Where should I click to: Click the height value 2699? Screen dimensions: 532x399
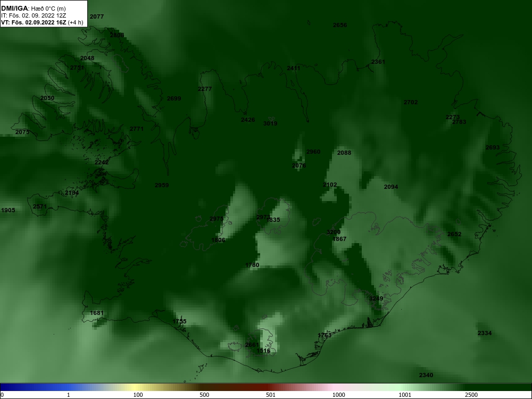pos(174,99)
